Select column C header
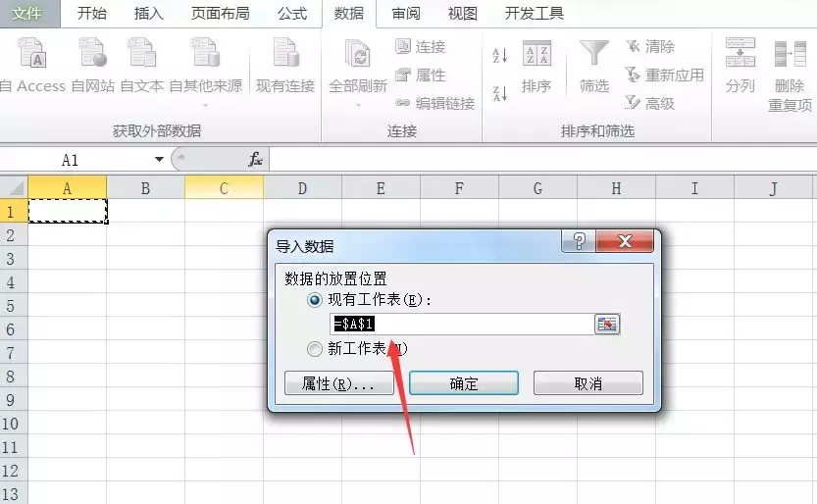This screenshot has width=817, height=504. 224,188
